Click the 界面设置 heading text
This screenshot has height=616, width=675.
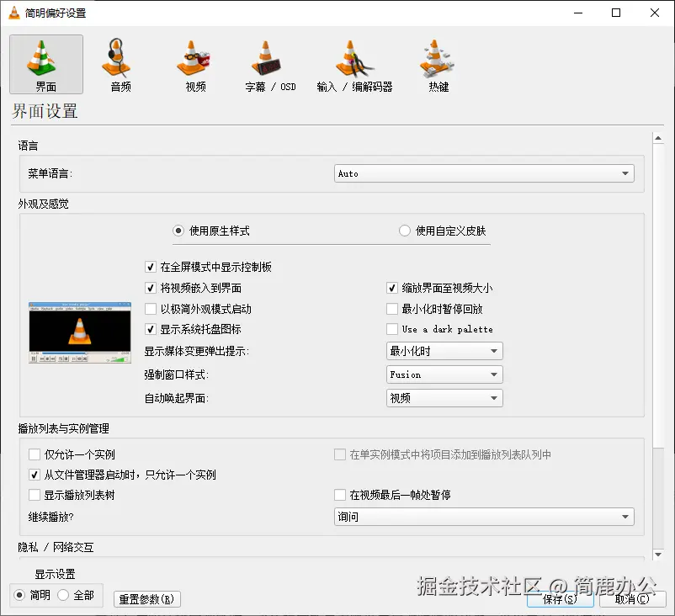coord(45,111)
